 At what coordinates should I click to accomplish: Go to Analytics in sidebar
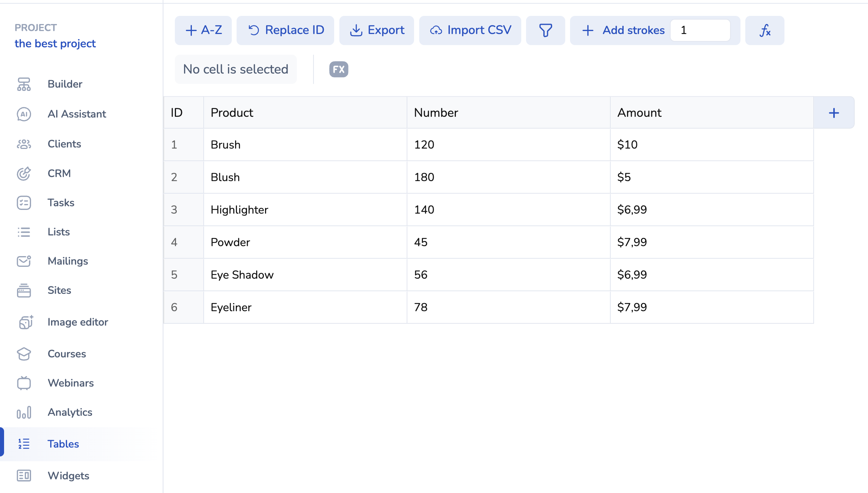[70, 412]
